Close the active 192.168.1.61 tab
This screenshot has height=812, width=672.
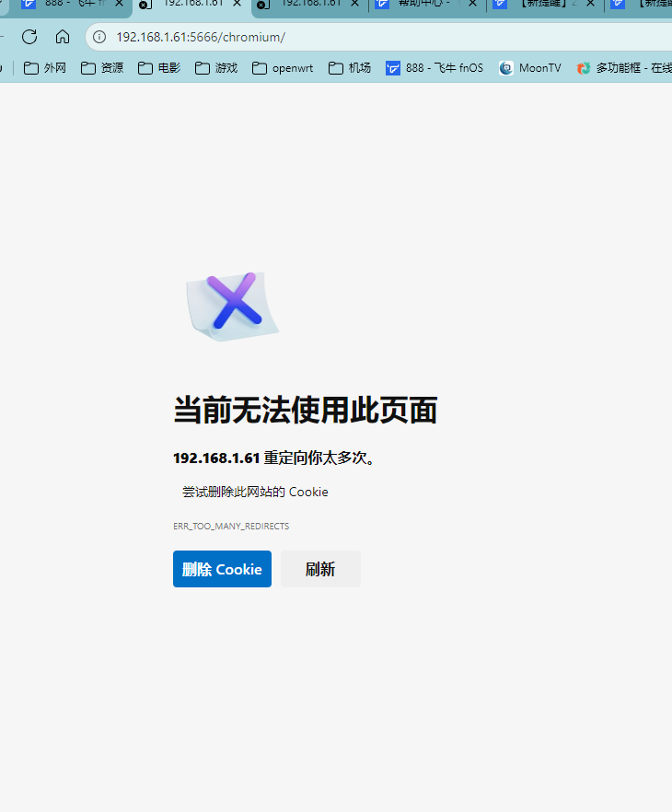[x=238, y=4]
